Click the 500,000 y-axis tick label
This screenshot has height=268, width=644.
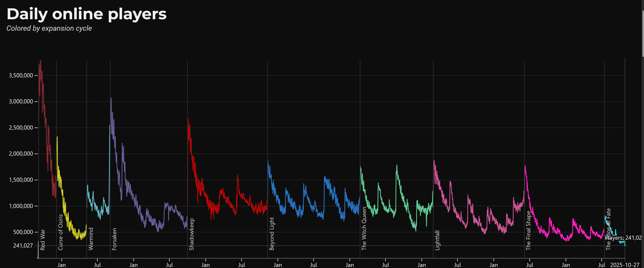click(x=23, y=232)
